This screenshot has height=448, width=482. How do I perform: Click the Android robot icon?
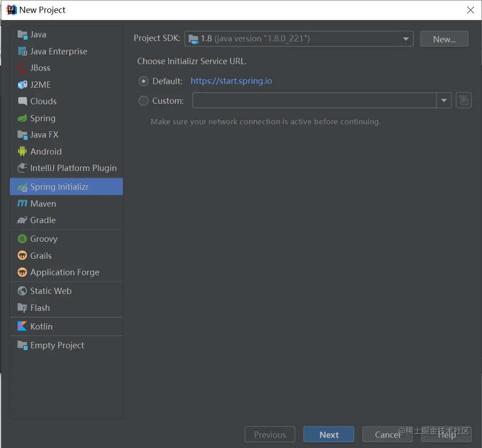coord(22,151)
